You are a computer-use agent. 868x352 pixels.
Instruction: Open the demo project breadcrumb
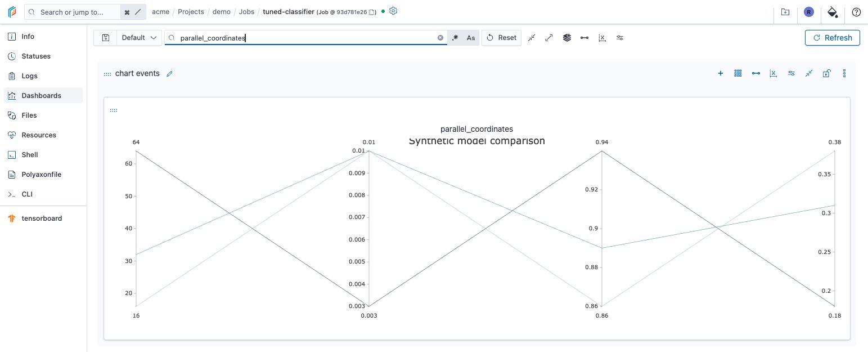[x=222, y=12]
